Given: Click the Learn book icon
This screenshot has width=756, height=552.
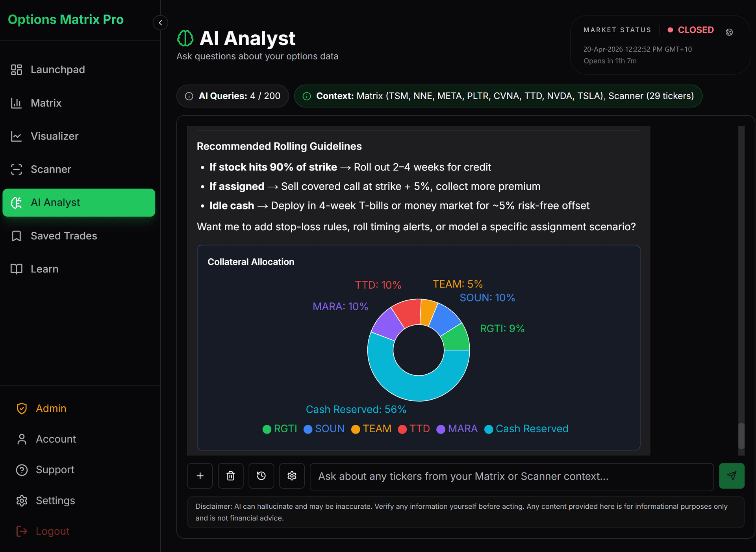Looking at the screenshot, I should point(17,269).
